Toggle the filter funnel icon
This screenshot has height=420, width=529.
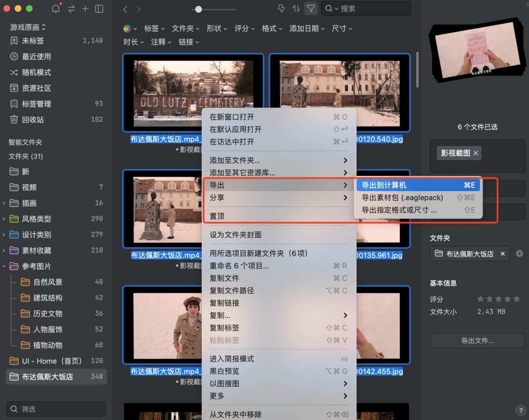click(311, 8)
